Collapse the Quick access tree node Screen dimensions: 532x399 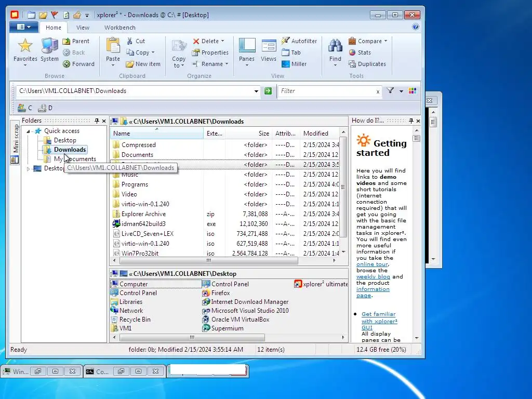(29, 131)
